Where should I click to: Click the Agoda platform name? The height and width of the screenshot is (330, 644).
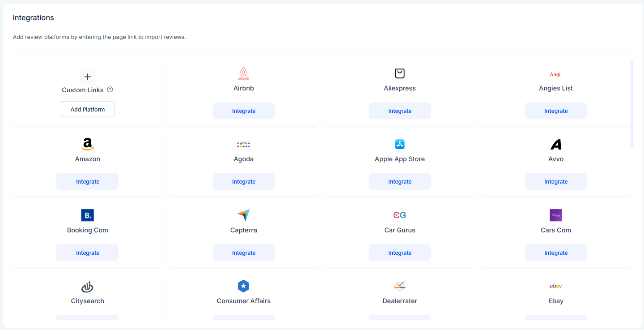tap(244, 159)
